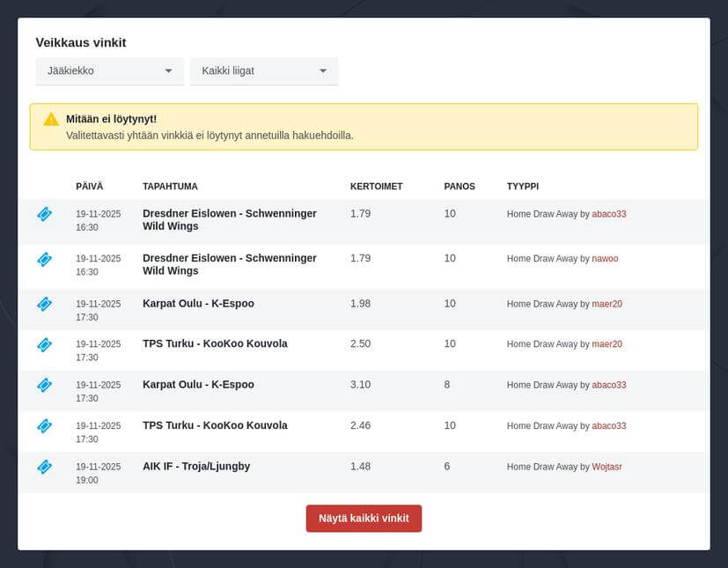Click ticket icon for first Dresdner Eislowen row
Viewport: 728px width, 568px height.
pos(44,214)
